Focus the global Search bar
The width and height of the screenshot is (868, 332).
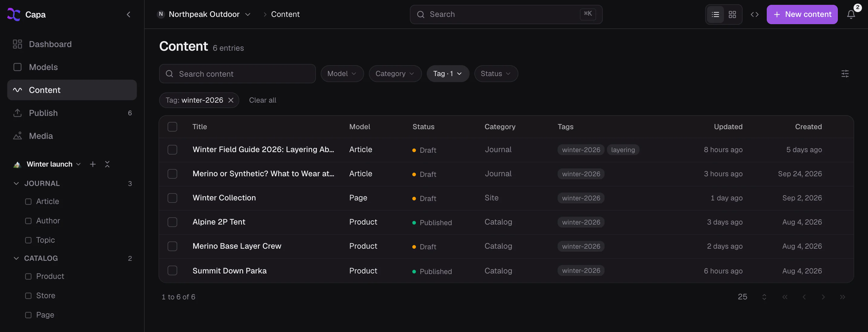click(506, 14)
